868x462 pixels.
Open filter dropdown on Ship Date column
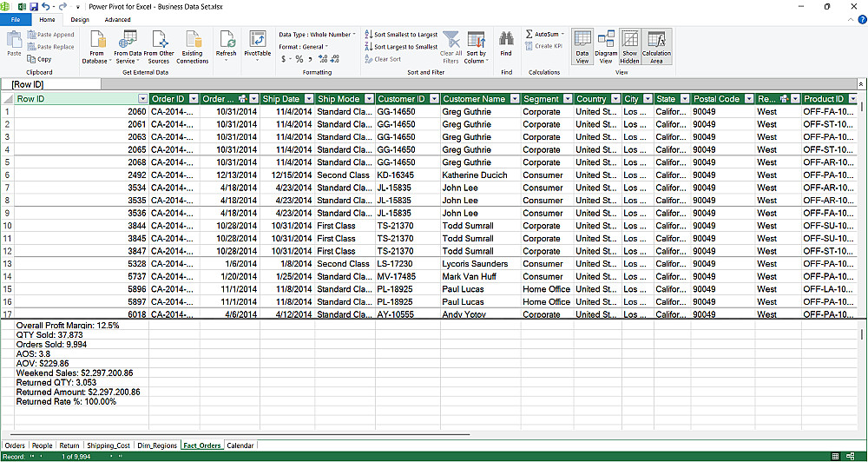tap(309, 99)
